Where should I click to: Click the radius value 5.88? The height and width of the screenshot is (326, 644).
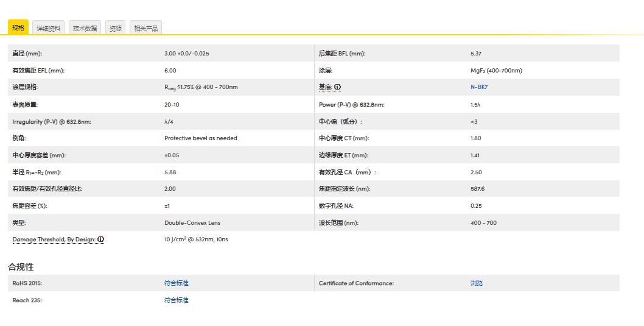point(170,172)
